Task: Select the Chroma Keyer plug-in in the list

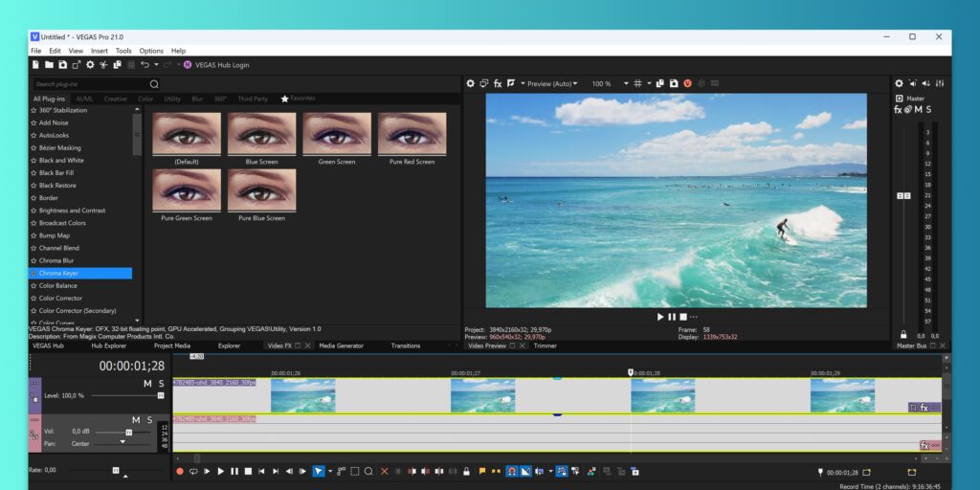Action: pos(59,273)
